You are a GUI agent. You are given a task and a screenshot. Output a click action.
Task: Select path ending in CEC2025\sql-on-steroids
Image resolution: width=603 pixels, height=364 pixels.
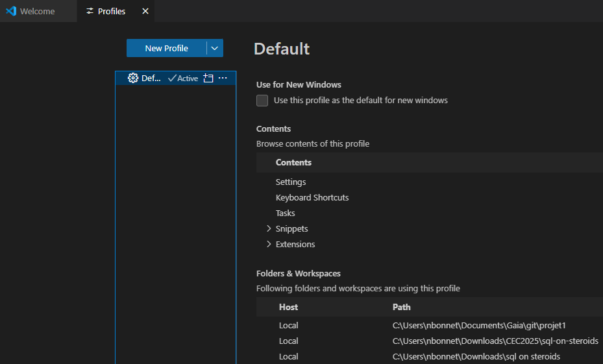click(495, 341)
